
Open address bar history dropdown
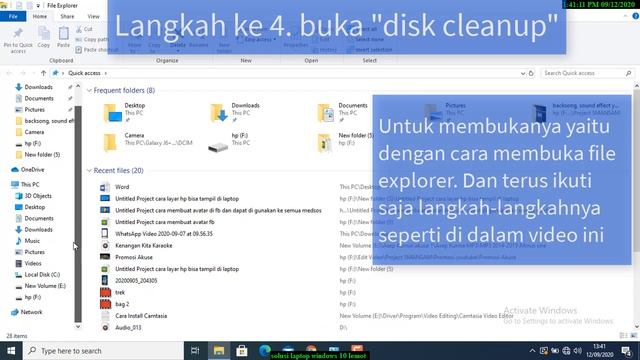(523, 73)
